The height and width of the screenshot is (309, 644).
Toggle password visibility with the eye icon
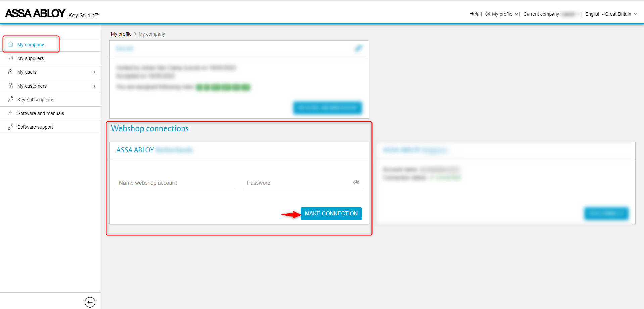pos(356,182)
